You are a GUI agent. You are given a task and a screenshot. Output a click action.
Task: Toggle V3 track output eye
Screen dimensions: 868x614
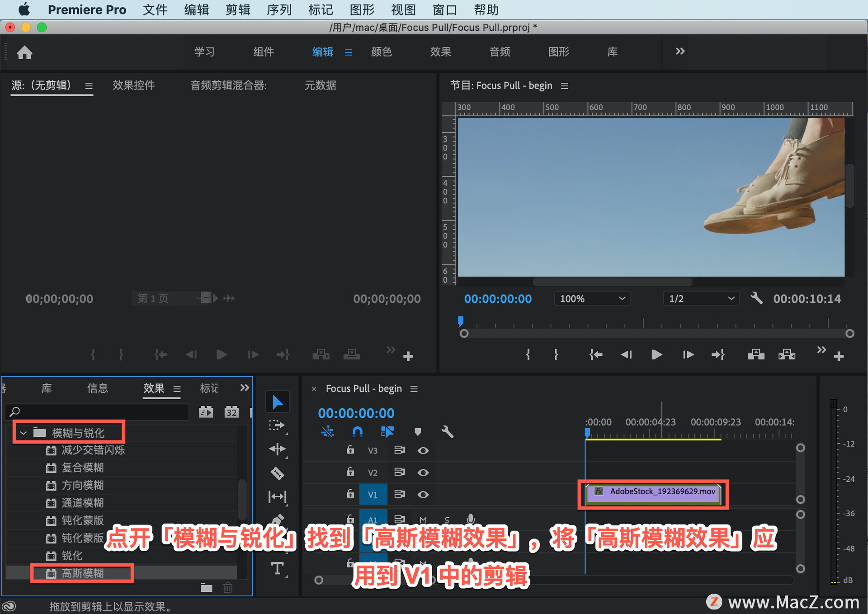423,450
